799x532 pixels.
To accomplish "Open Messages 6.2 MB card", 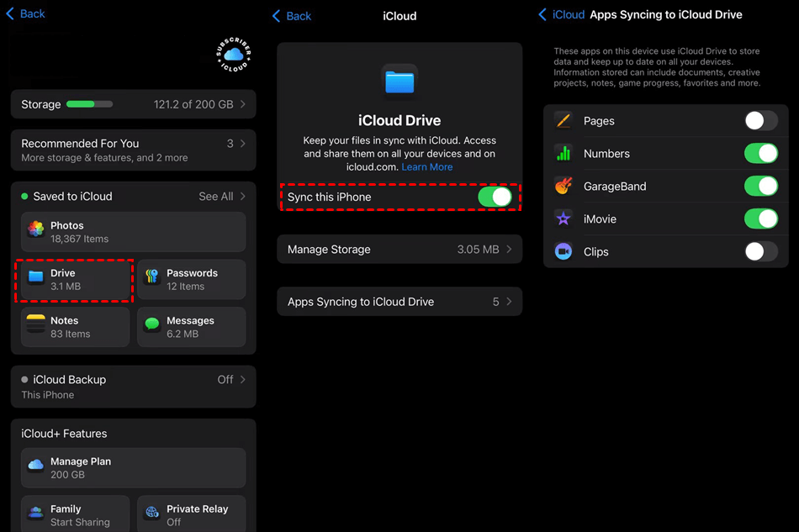I will 192,327.
